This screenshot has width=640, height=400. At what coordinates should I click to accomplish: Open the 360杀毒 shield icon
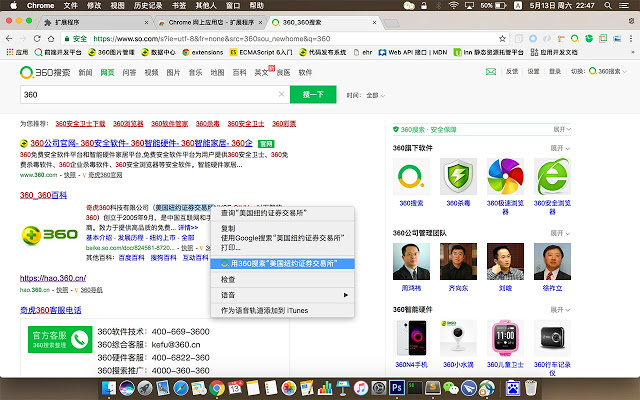click(x=458, y=176)
